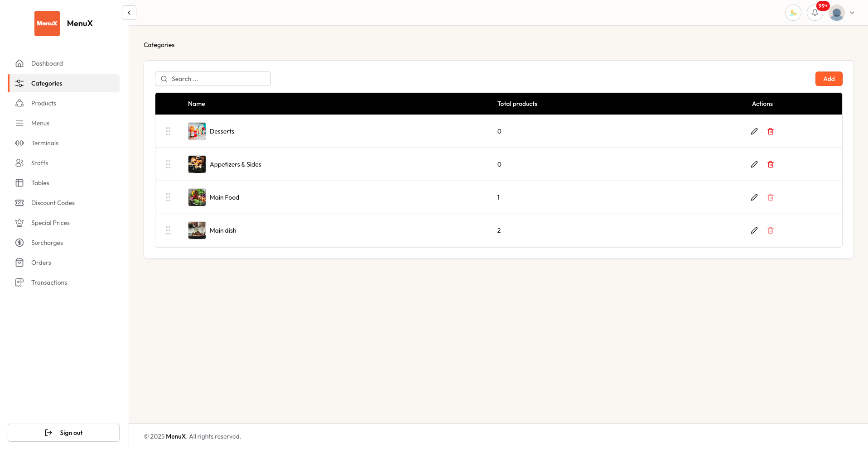This screenshot has width=868, height=449.
Task: Open the Dashboard home icon
Action: pos(19,63)
